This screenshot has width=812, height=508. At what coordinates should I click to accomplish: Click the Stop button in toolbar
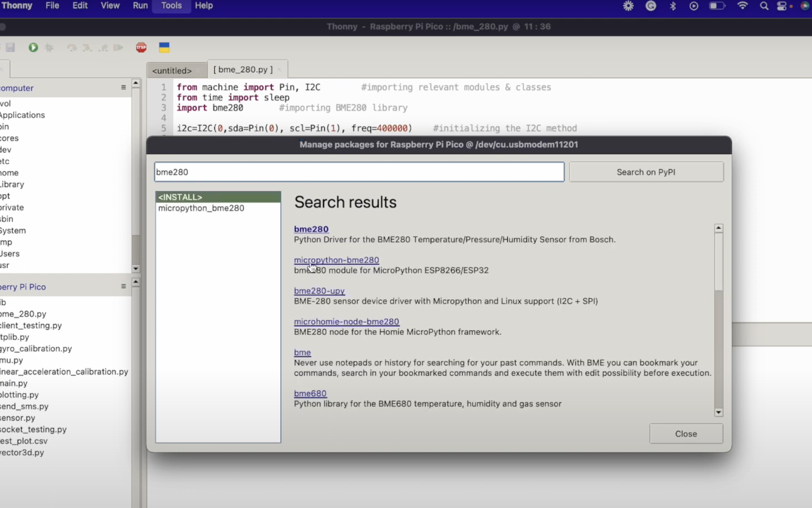141,47
